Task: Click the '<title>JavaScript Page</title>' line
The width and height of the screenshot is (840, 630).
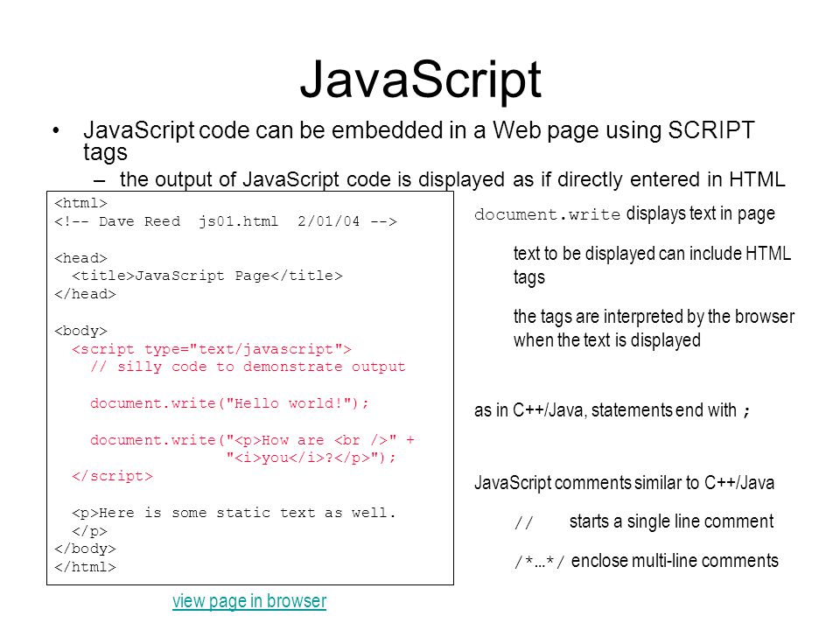Action: tap(207, 276)
